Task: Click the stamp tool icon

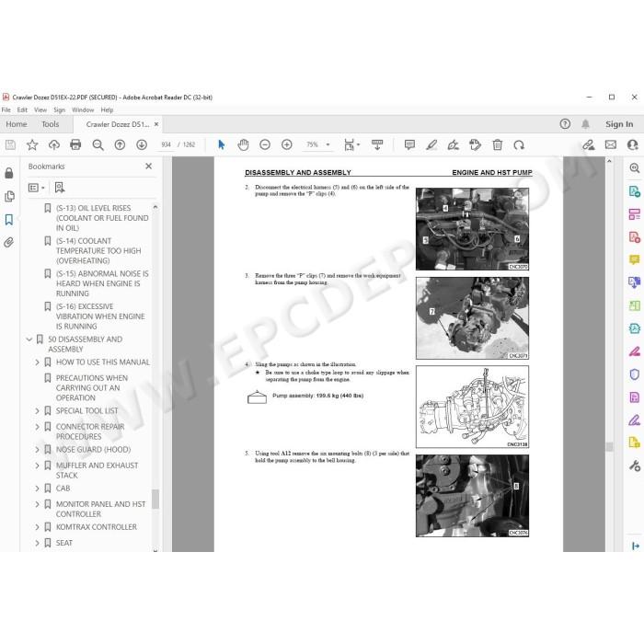Action: tap(476, 144)
